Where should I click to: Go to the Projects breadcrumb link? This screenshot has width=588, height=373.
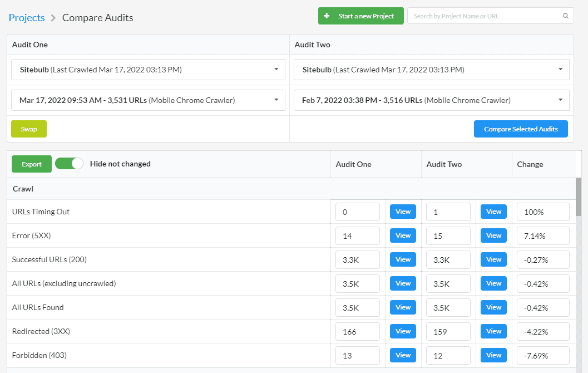[27, 18]
